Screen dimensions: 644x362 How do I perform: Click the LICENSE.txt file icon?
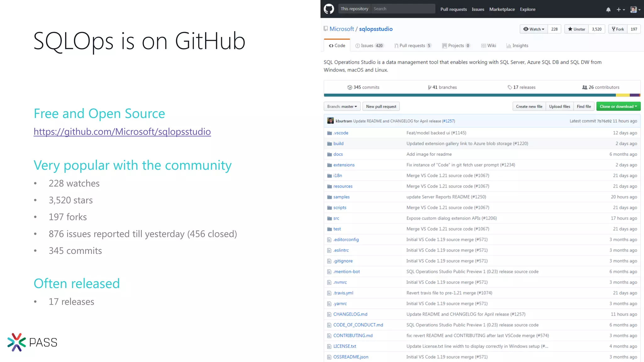pyautogui.click(x=329, y=346)
